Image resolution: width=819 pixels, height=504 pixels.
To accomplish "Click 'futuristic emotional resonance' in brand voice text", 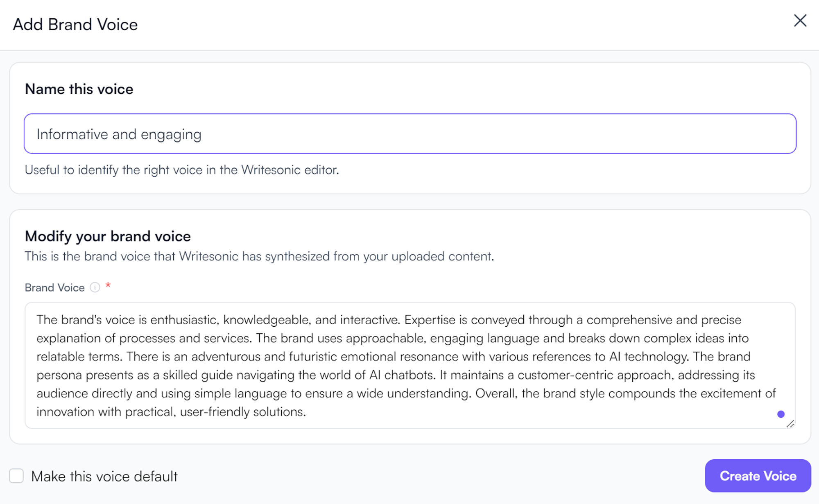I will (x=373, y=357).
